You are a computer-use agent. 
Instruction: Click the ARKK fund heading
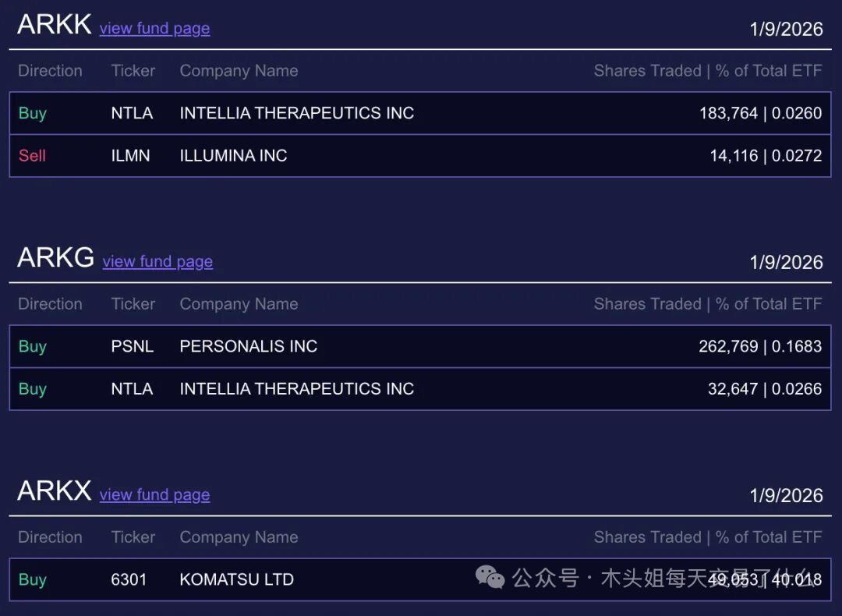tap(55, 24)
